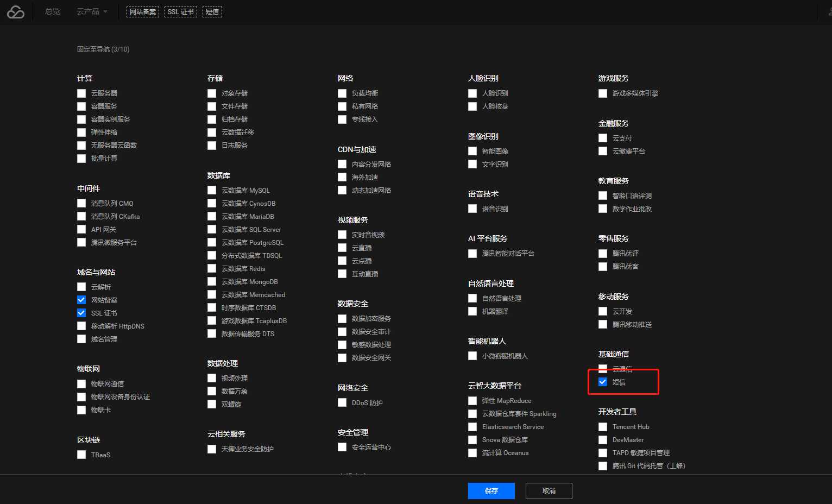
Task: Click the 保存 save button
Action: 491,491
